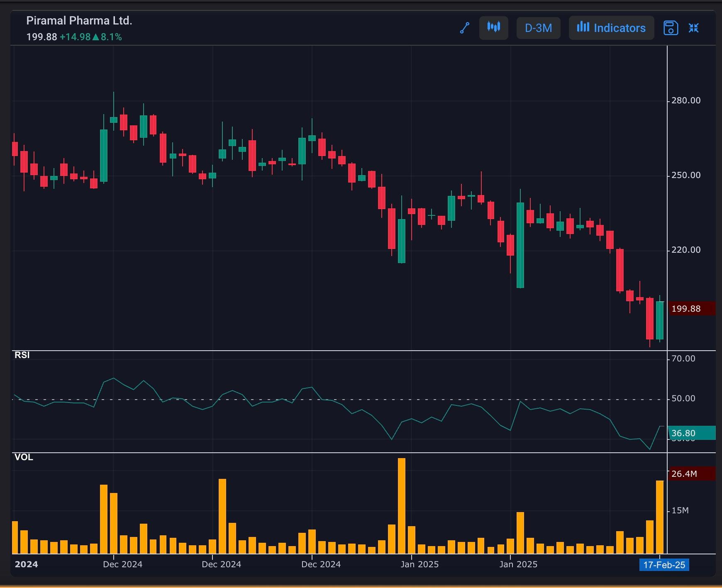Click the 220.00 price axis label
Image resolution: width=722 pixels, height=588 pixels.
pos(686,250)
